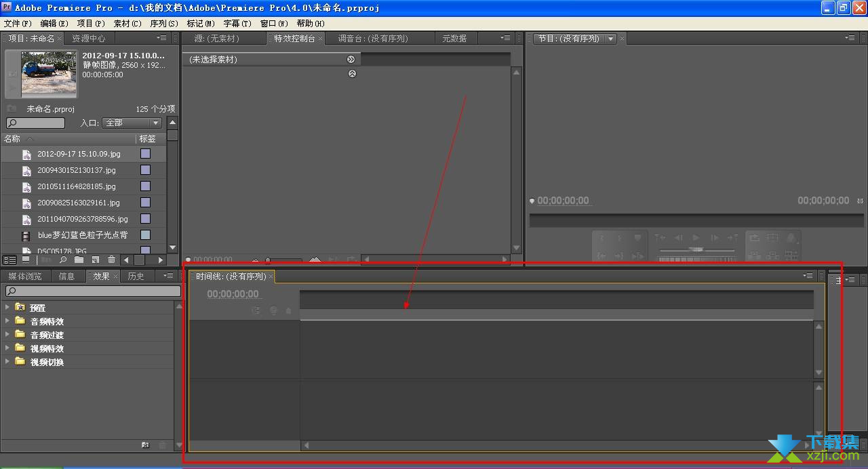Open the project panel flyout menu
Screen dimensions: 868x469
point(161,39)
